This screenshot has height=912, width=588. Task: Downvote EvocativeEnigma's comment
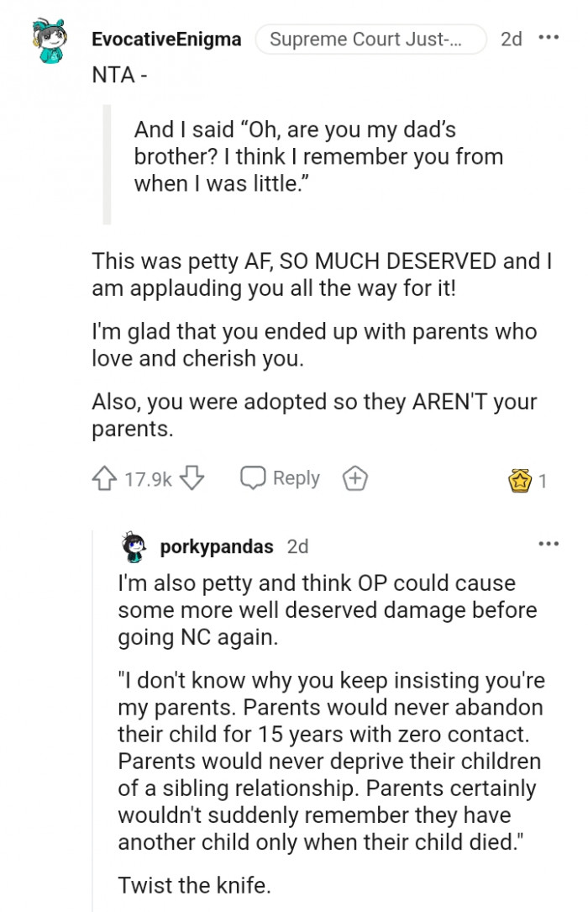[192, 477]
